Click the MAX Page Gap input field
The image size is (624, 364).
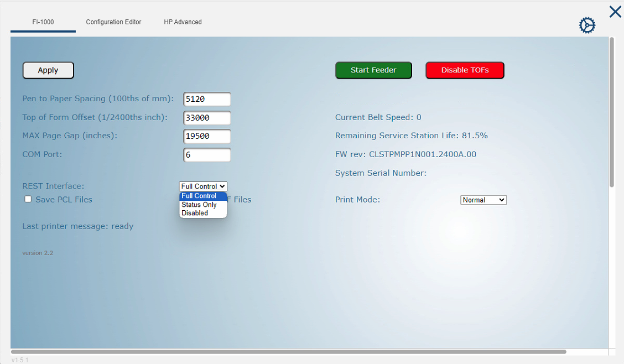(x=207, y=136)
